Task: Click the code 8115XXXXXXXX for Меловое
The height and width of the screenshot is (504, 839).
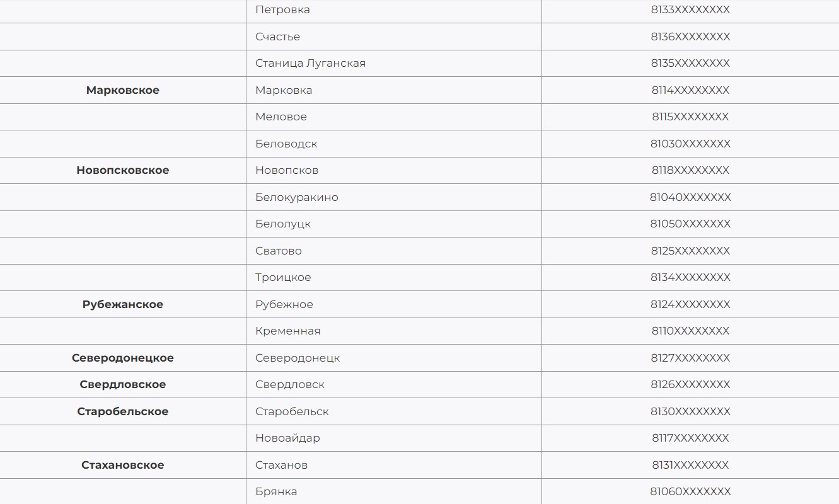Action: click(x=690, y=117)
